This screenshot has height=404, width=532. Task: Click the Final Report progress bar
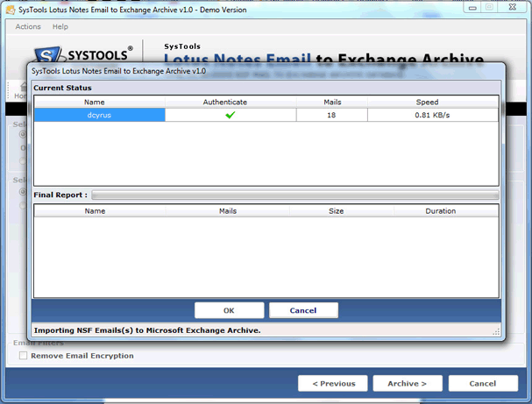point(295,195)
